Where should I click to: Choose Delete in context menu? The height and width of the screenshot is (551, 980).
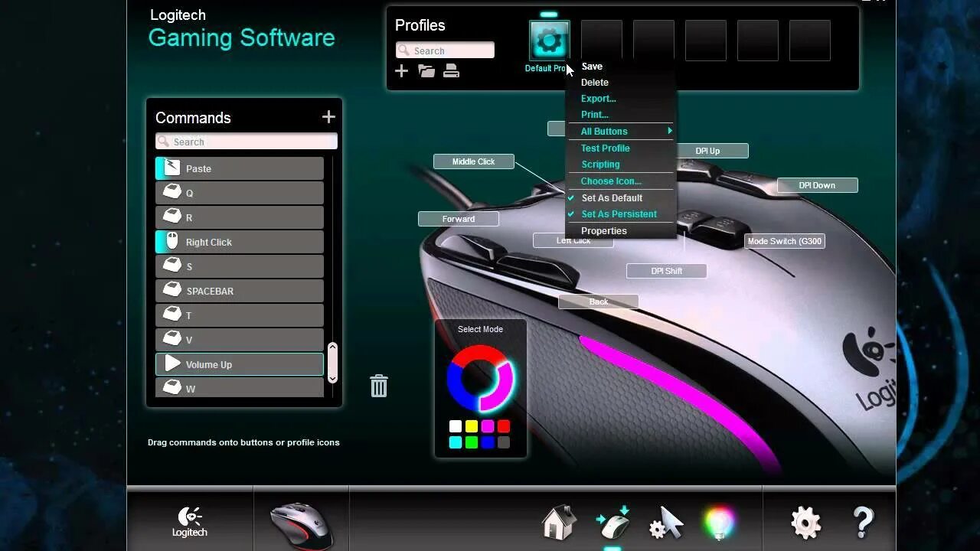[x=595, y=83]
